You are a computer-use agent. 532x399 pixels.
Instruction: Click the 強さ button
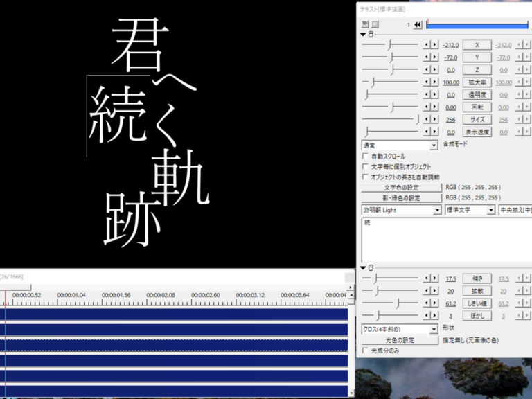point(477,278)
